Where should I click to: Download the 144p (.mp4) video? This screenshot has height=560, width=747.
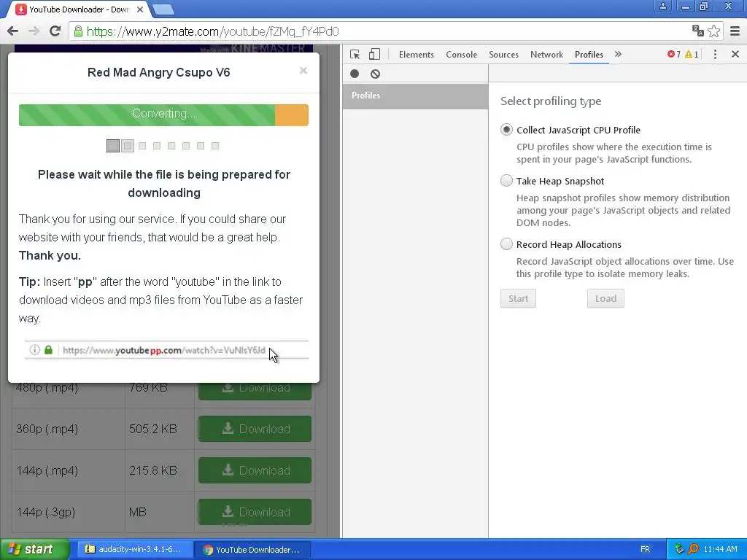(255, 470)
